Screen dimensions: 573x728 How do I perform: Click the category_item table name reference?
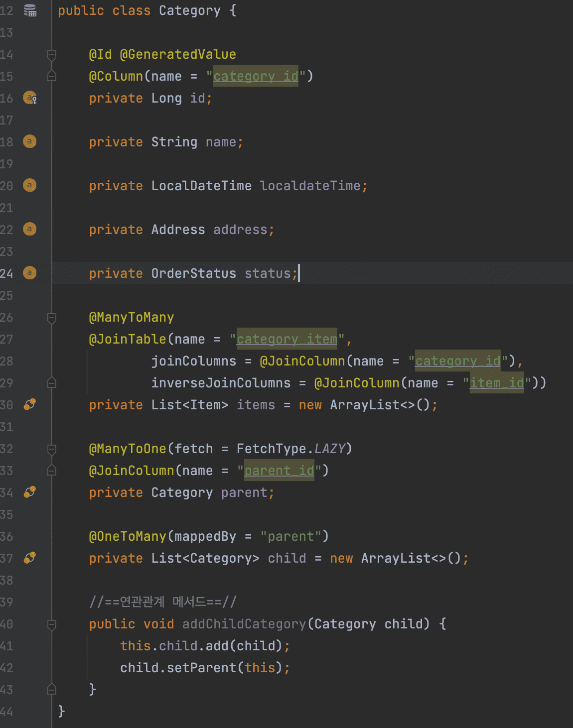tap(287, 339)
